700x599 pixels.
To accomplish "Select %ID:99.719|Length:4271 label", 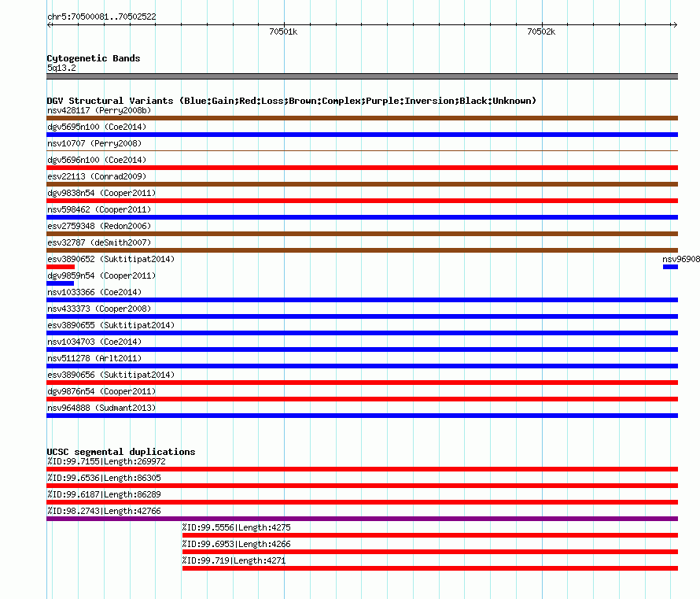I will (x=234, y=560).
